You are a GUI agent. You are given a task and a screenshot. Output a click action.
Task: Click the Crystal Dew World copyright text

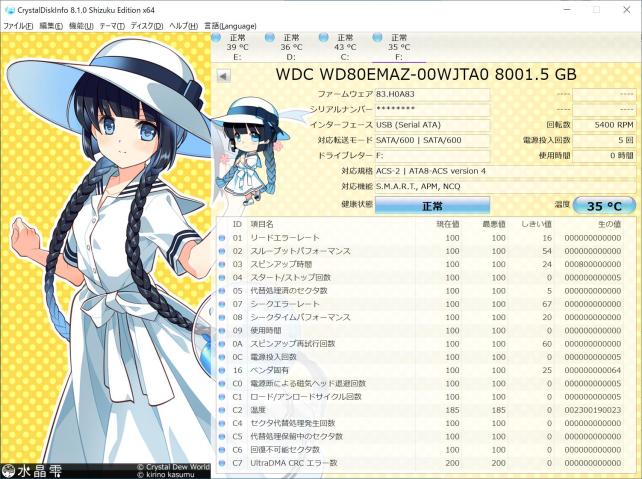click(174, 467)
